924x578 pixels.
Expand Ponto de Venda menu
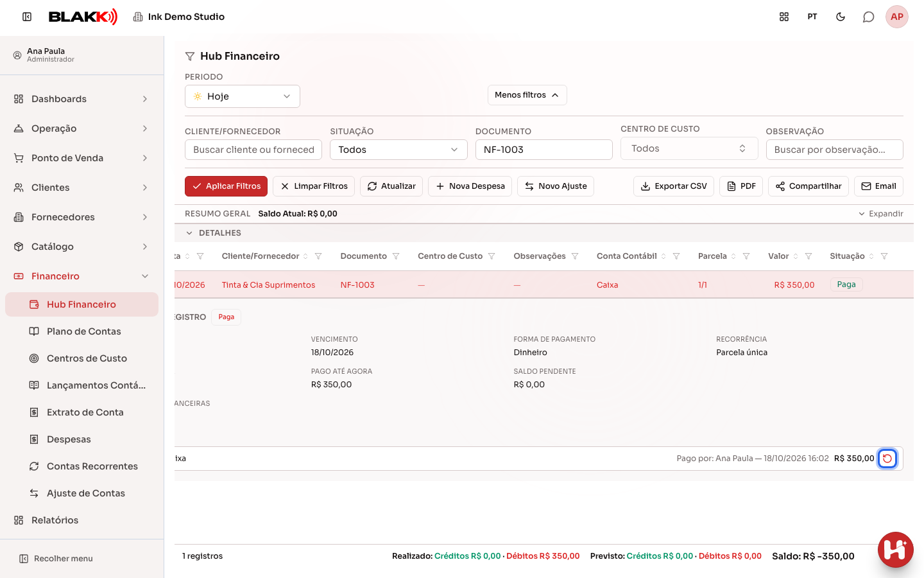point(81,158)
